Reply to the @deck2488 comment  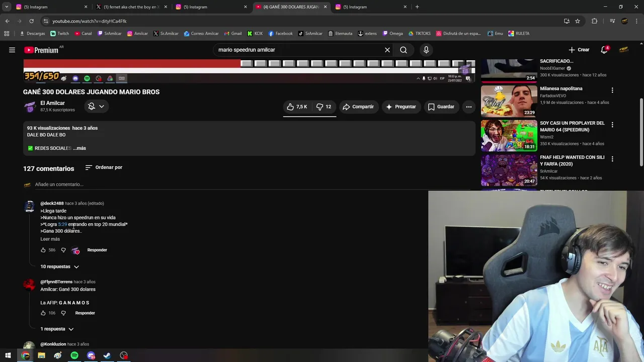click(97, 250)
